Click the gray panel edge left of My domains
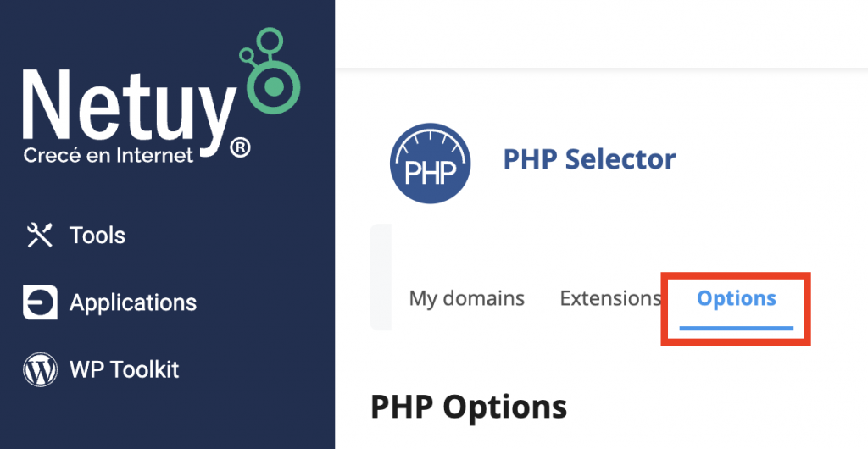868x449 pixels. tap(381, 276)
